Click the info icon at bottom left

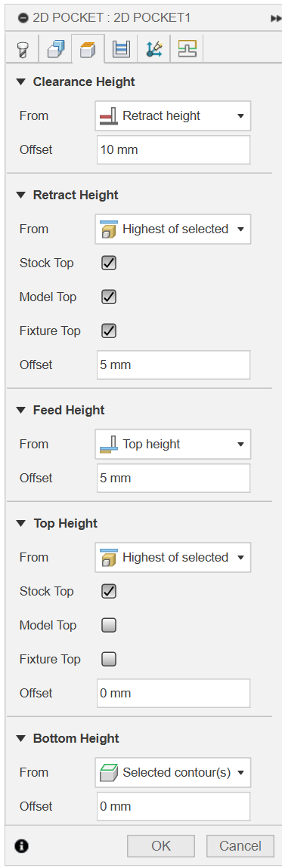(22, 845)
